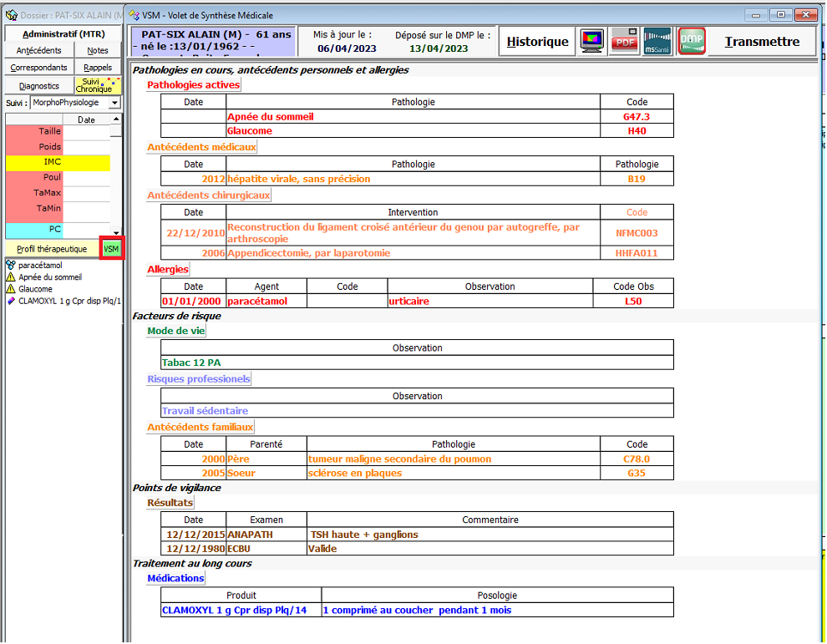Open the green VSM button
The image size is (827, 644).
coord(111,249)
